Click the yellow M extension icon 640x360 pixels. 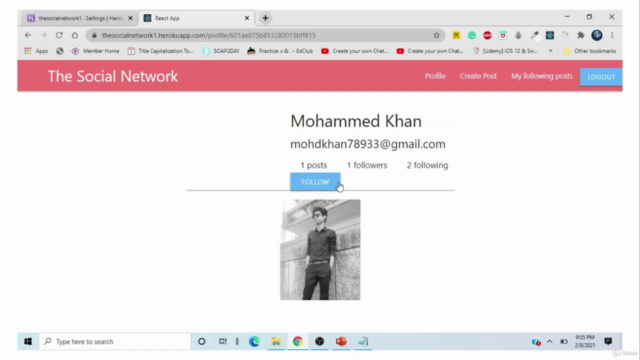point(456,36)
